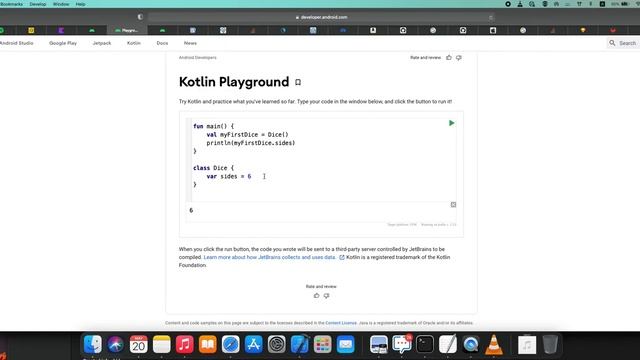Viewport: 640px width, 360px height.
Task: Open the Window menu
Action: pyautogui.click(x=61, y=4)
